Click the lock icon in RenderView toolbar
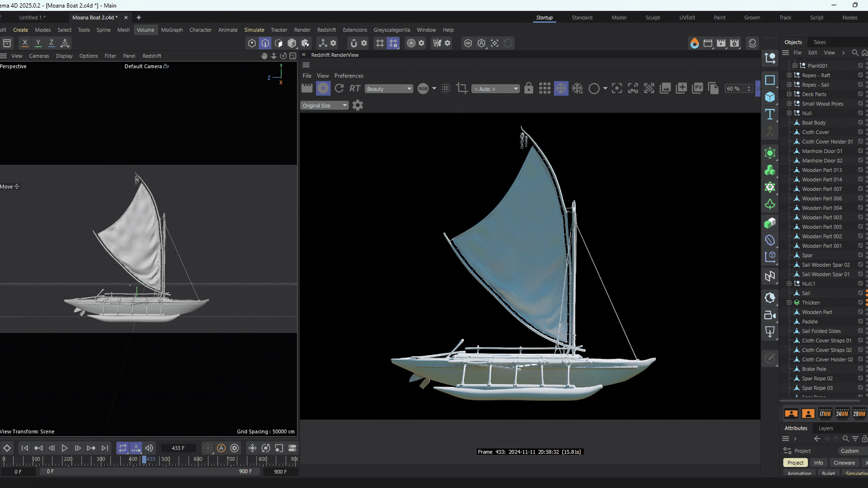The width and height of the screenshot is (868, 488). click(x=528, y=89)
